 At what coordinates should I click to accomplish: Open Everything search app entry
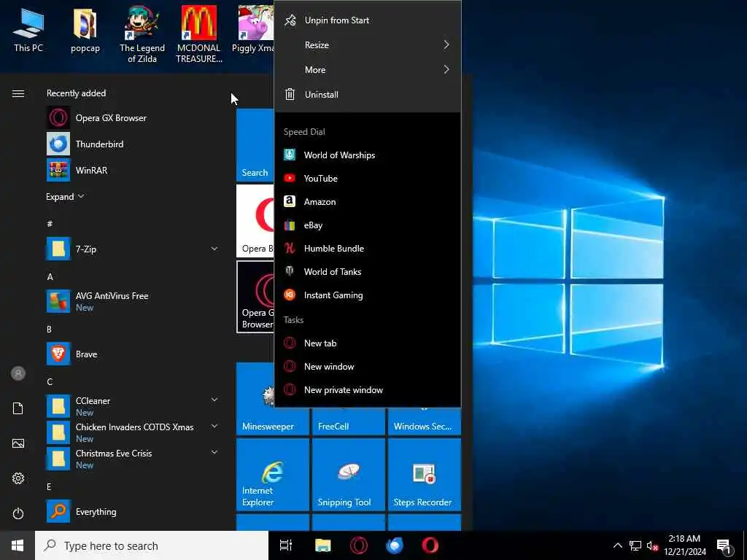[133, 512]
